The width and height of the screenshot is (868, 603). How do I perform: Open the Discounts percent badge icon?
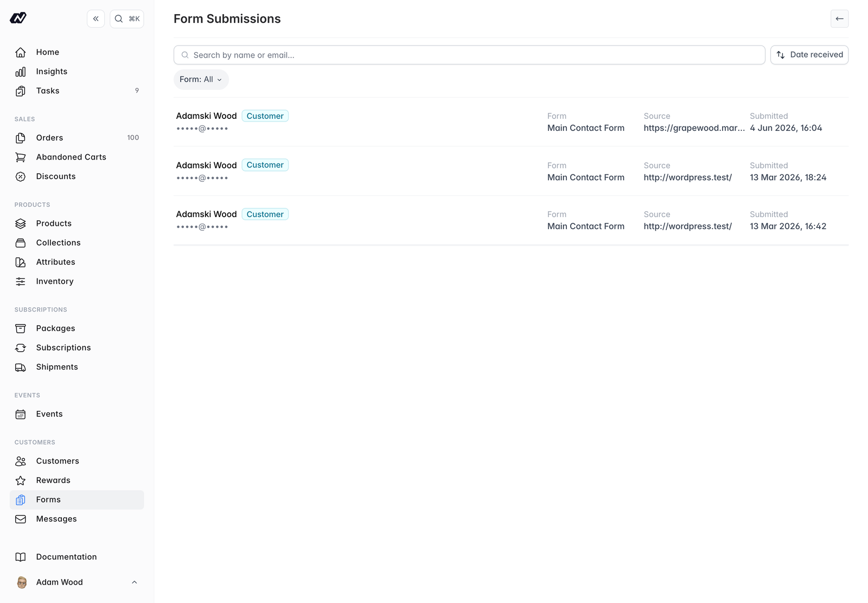(x=21, y=176)
